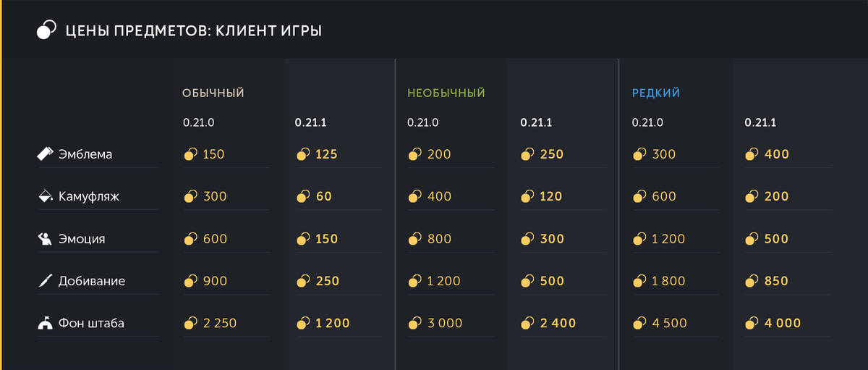Click the Камуфляж paint icon

click(46, 196)
